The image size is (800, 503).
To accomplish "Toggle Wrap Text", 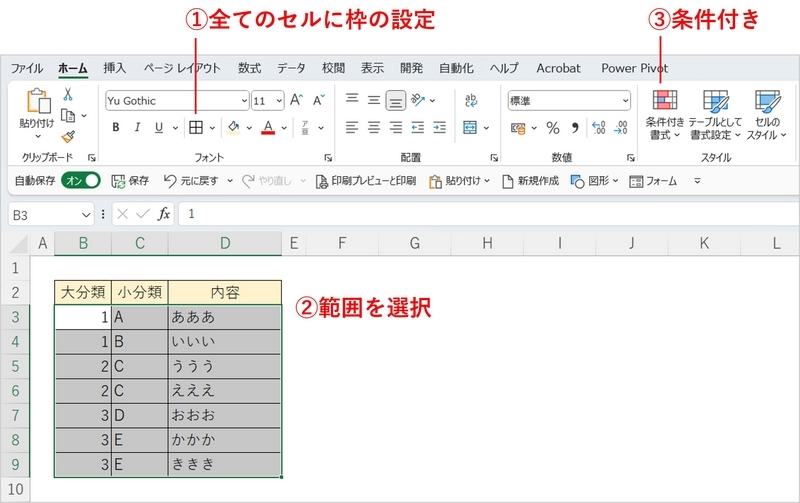I will coord(471,100).
